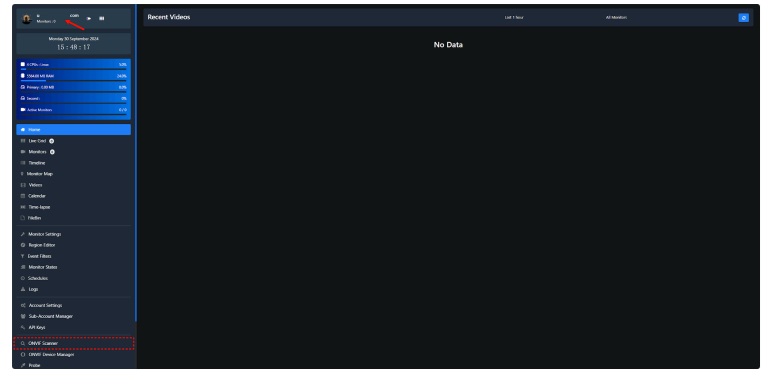Screen dimensions: 783x389
Task: Click the plus icon next to Live Grid
Action: point(51,141)
